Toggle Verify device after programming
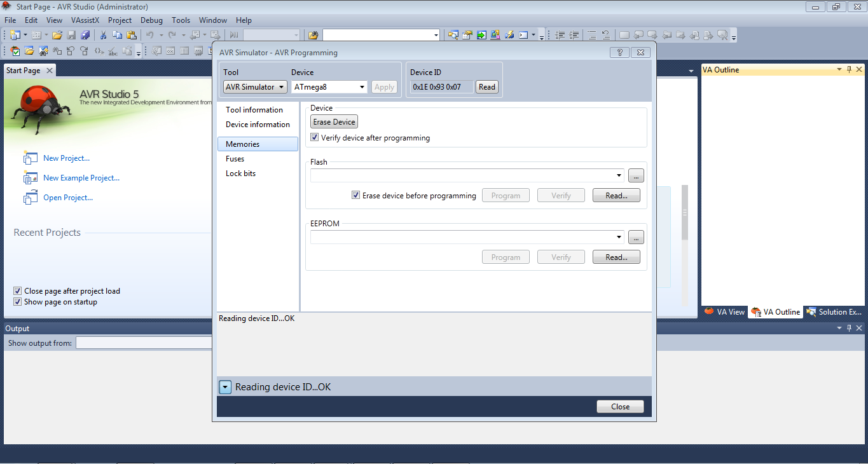 (314, 137)
